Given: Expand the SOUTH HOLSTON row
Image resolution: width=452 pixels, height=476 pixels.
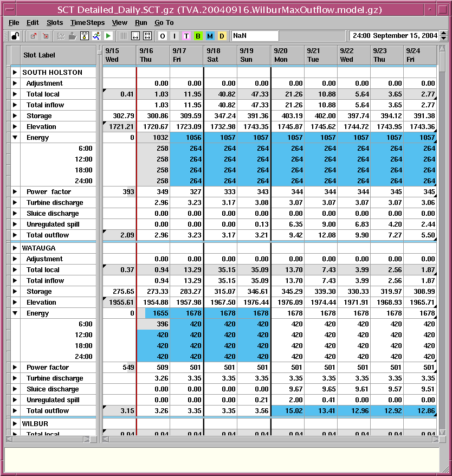Looking at the screenshot, I should click(x=15, y=73).
